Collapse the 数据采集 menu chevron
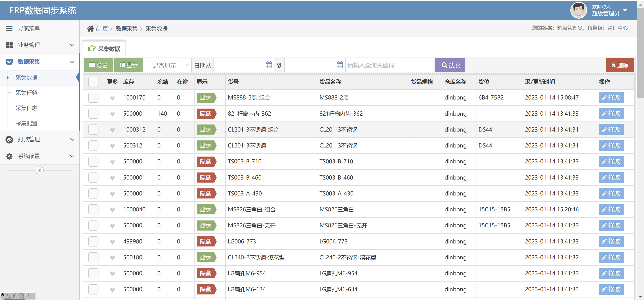Viewport: 644px width, 300px height. tap(72, 62)
